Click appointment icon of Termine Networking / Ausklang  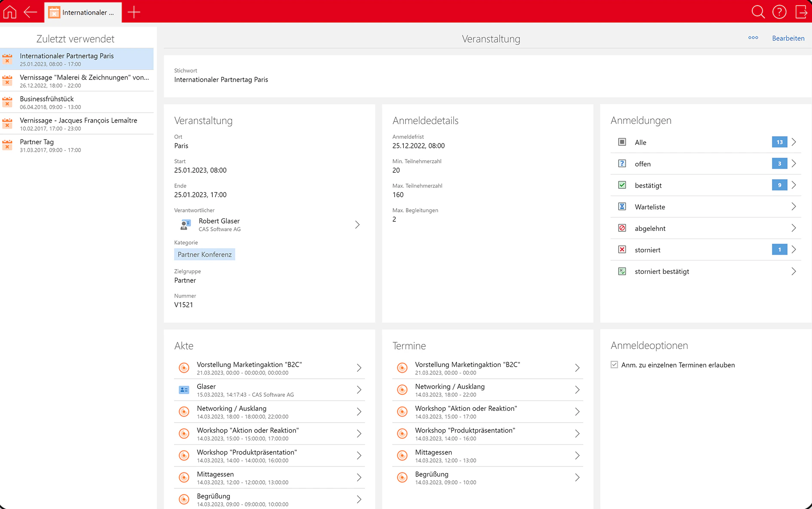tap(402, 389)
